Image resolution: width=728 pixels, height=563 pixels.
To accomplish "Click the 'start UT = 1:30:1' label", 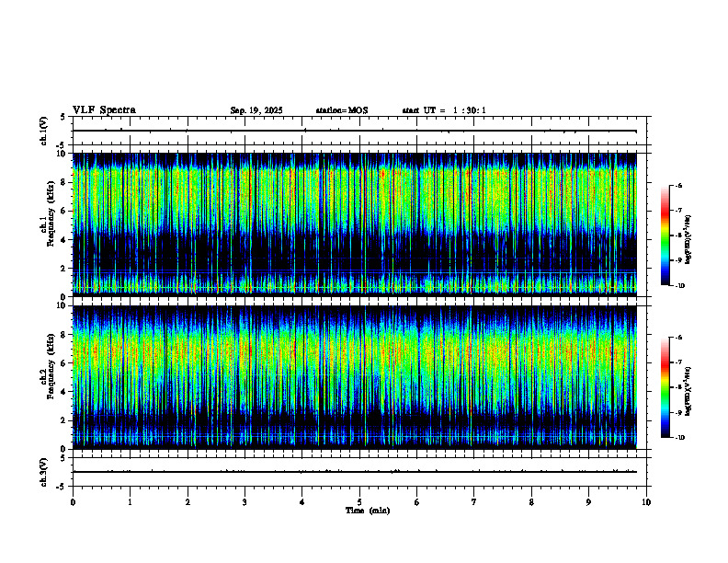I will 444,110.
